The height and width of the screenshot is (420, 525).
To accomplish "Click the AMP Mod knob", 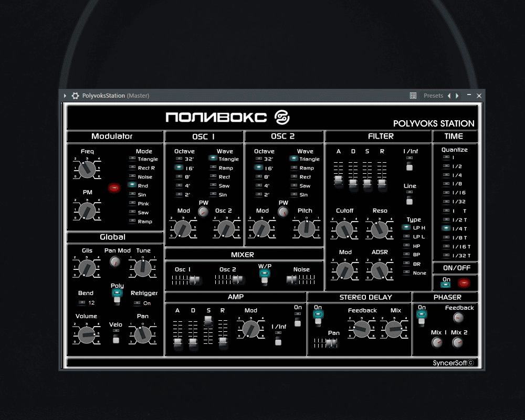I will (250, 329).
